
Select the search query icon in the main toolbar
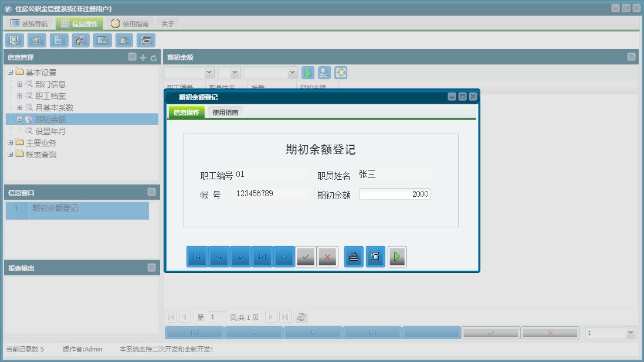pyautogui.click(x=14, y=40)
